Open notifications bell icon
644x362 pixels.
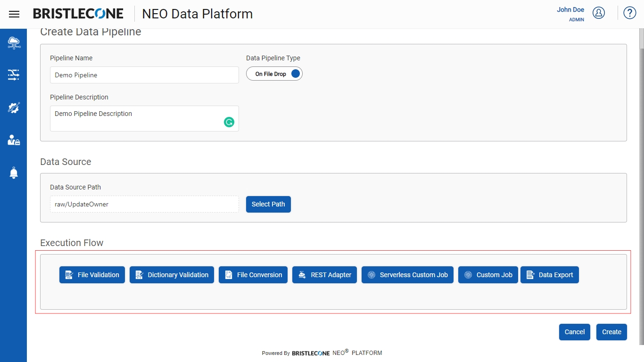pyautogui.click(x=14, y=173)
